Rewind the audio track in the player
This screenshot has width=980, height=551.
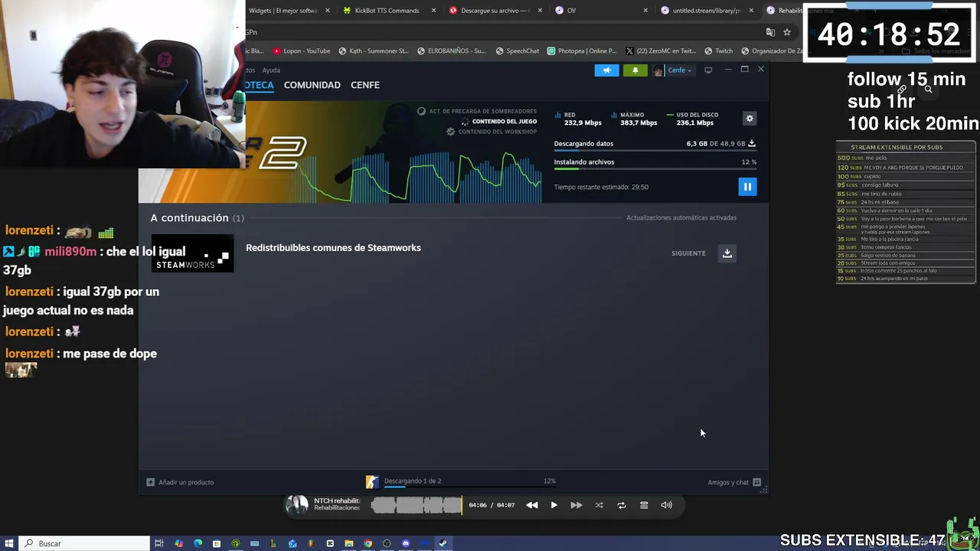[532, 505]
